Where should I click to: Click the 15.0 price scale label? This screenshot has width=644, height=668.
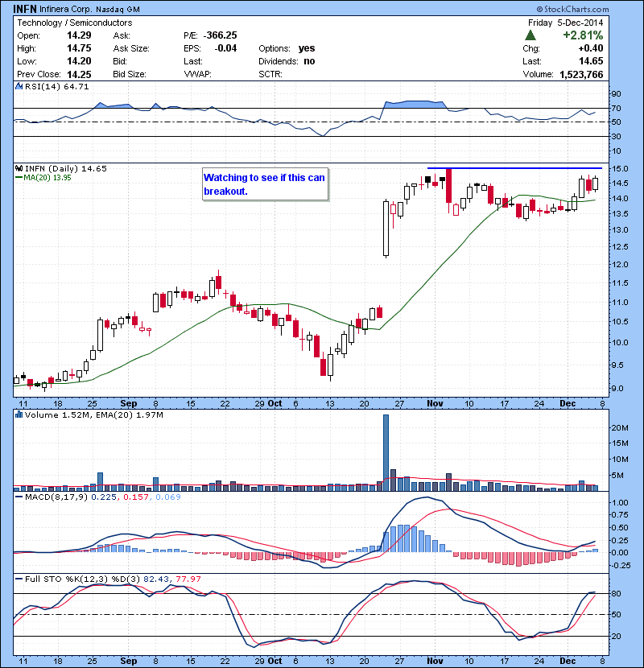[620, 169]
